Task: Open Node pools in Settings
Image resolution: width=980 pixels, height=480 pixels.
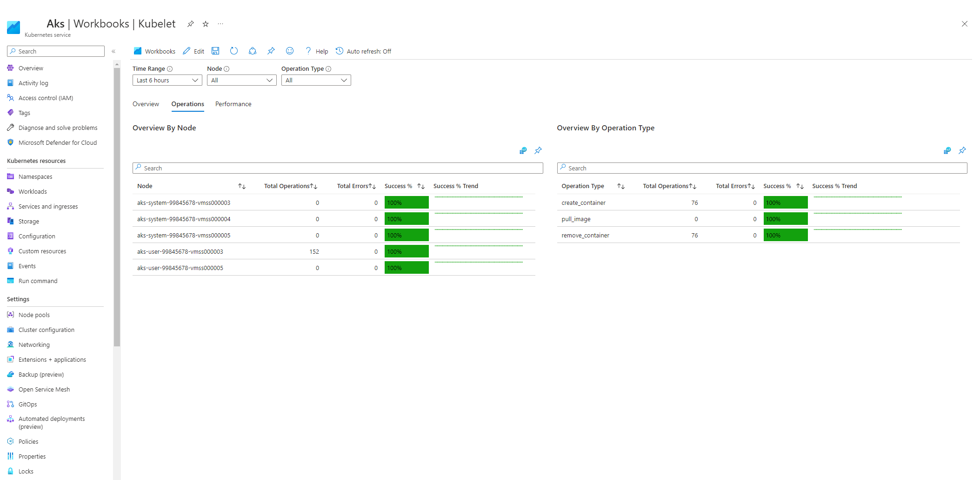Action: click(x=34, y=315)
